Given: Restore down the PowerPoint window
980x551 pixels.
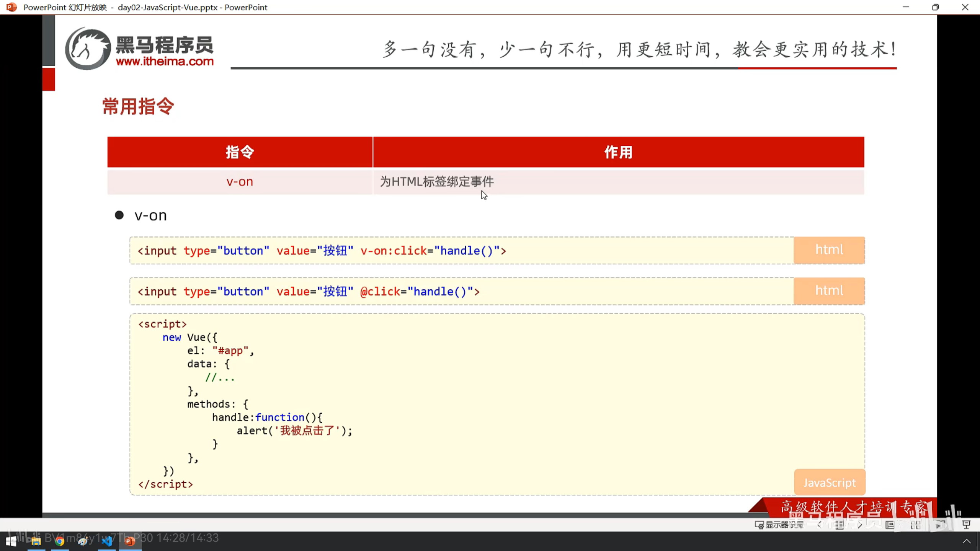Looking at the screenshot, I should [935, 7].
